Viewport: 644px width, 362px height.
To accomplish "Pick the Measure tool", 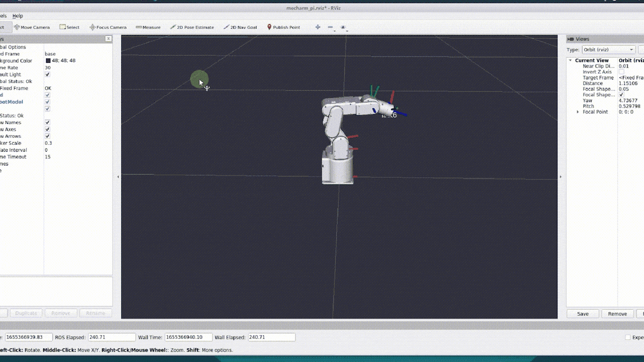I will [148, 27].
